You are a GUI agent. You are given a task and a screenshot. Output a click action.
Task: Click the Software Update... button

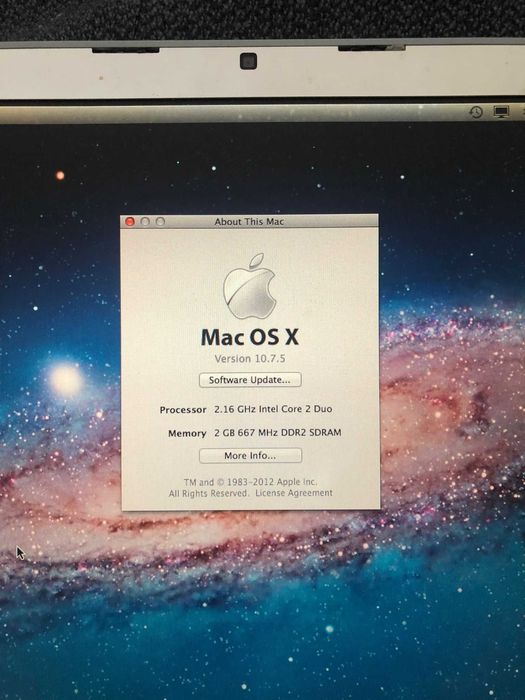click(x=250, y=380)
